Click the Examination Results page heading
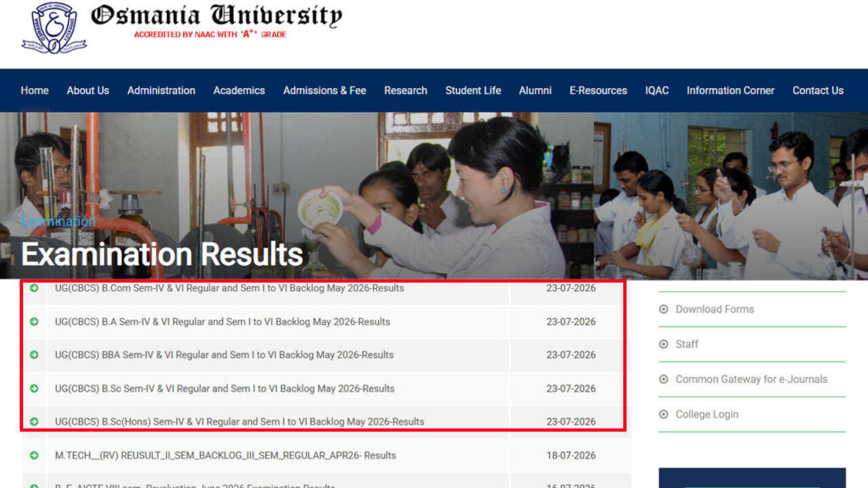The width and height of the screenshot is (868, 488). coord(162,254)
